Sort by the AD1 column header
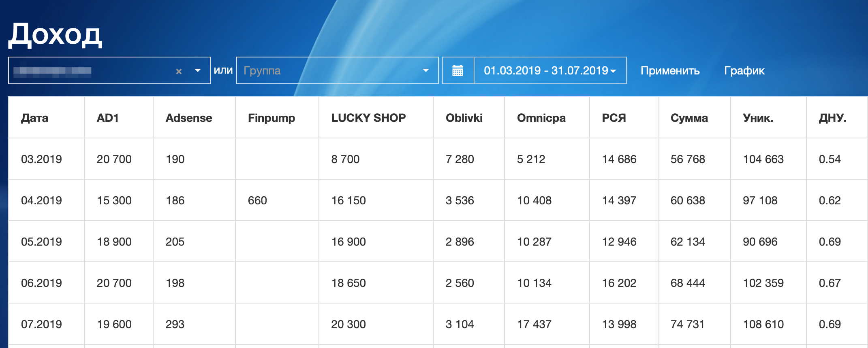 (108, 118)
